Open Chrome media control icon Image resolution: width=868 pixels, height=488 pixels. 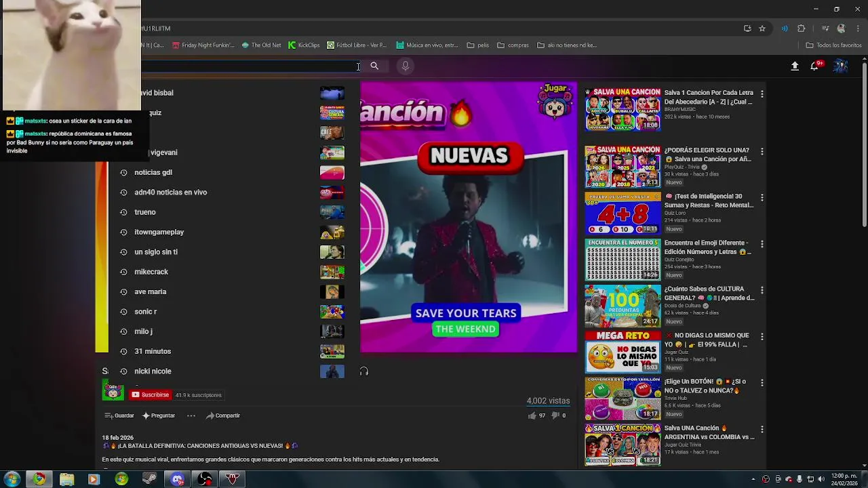825,28
